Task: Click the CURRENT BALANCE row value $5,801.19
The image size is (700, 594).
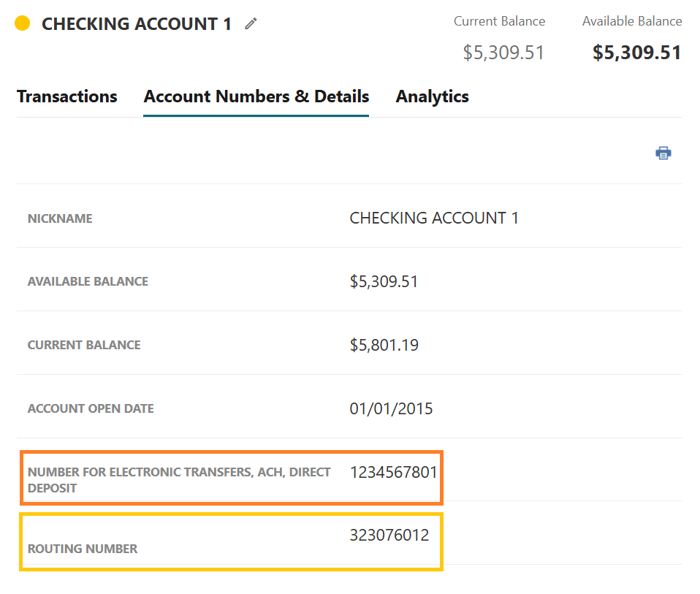Action: tap(384, 345)
